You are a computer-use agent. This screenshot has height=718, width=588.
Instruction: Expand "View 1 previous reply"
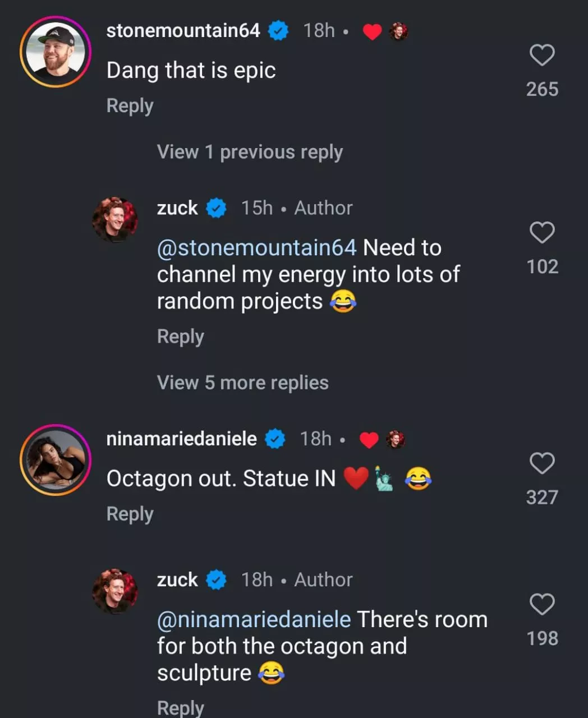(250, 152)
